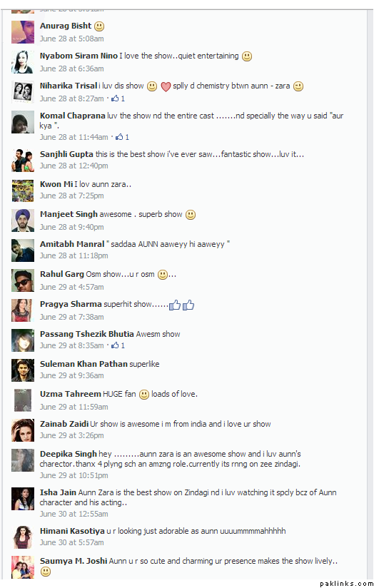Open Manjeet Singh's avatar thumbnail

(x=23, y=220)
